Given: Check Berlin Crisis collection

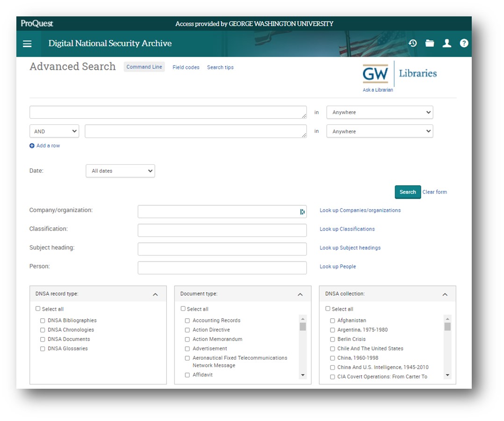Looking at the screenshot, I should coord(332,339).
